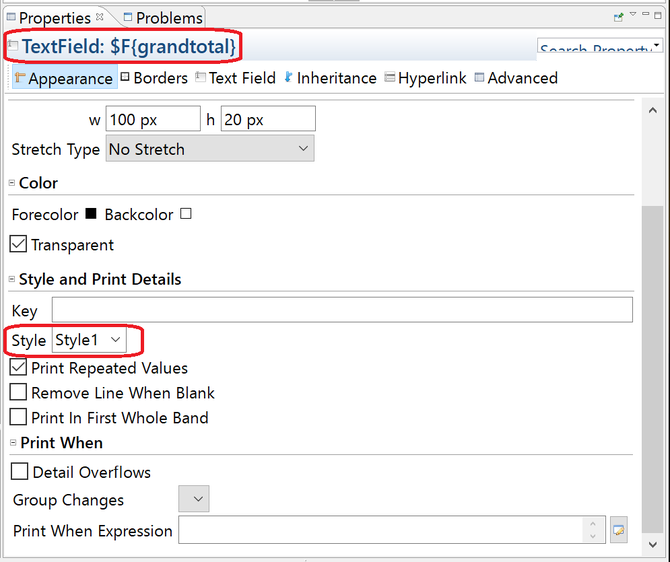
Task: Click the Inheritance arrow icon
Action: pyautogui.click(x=288, y=77)
